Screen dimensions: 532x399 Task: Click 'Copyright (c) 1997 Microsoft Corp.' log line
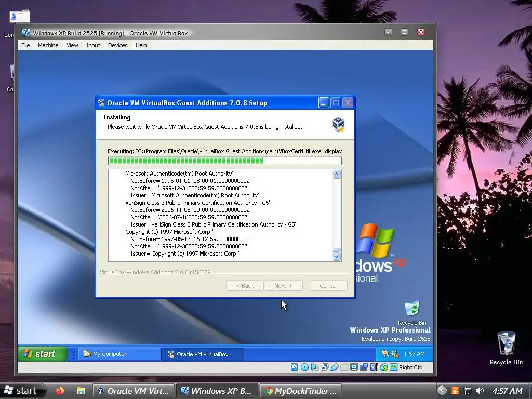(x=169, y=232)
